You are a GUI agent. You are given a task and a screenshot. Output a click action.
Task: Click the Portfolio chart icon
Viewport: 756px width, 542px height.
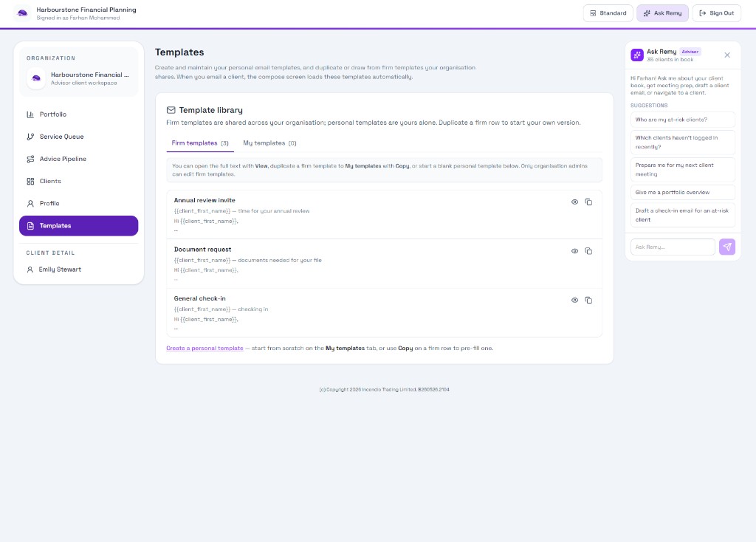[x=30, y=114]
